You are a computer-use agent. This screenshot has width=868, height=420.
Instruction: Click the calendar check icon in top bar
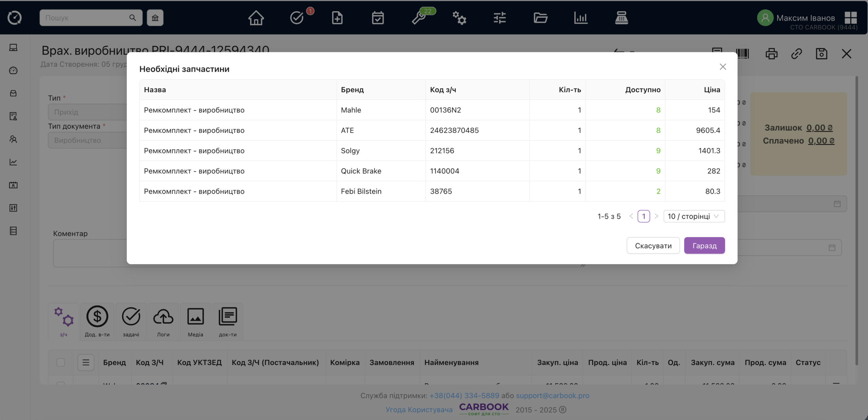click(x=378, y=18)
